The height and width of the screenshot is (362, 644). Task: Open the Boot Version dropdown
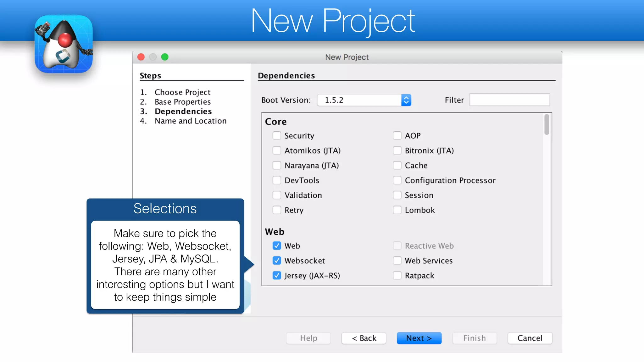359,100
